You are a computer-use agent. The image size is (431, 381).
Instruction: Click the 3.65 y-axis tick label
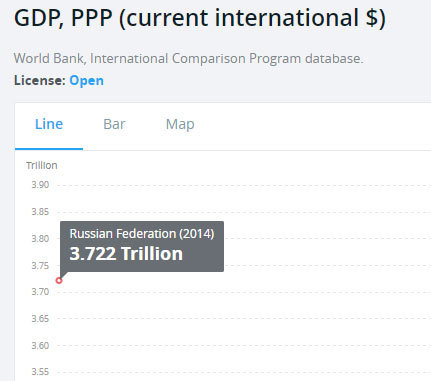tap(40, 319)
